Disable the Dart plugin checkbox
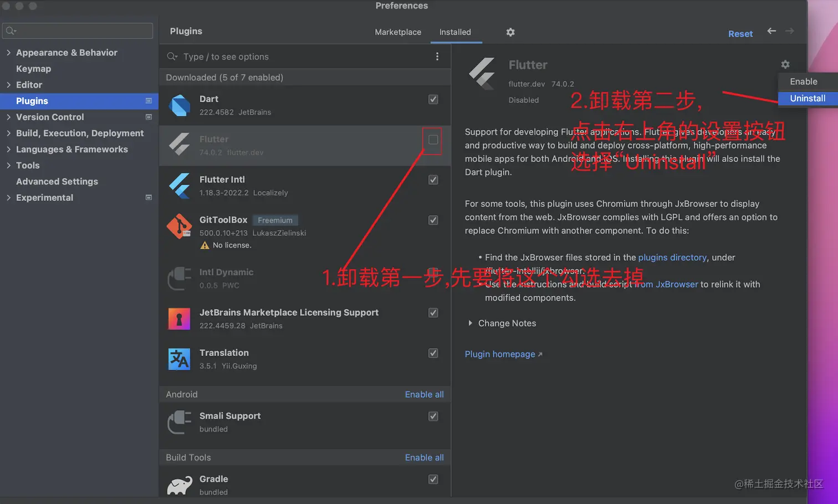 [x=433, y=99]
